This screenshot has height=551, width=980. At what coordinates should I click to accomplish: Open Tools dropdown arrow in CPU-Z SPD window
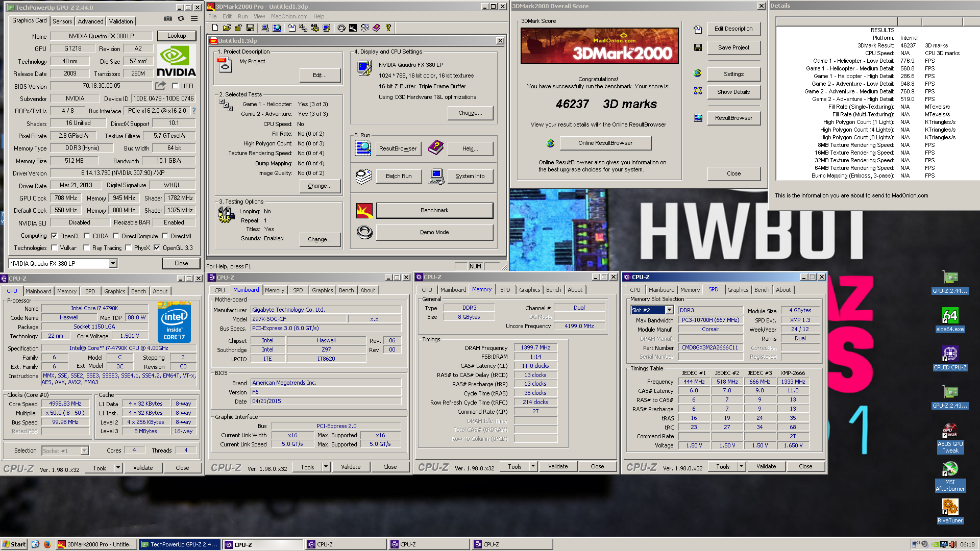click(741, 466)
